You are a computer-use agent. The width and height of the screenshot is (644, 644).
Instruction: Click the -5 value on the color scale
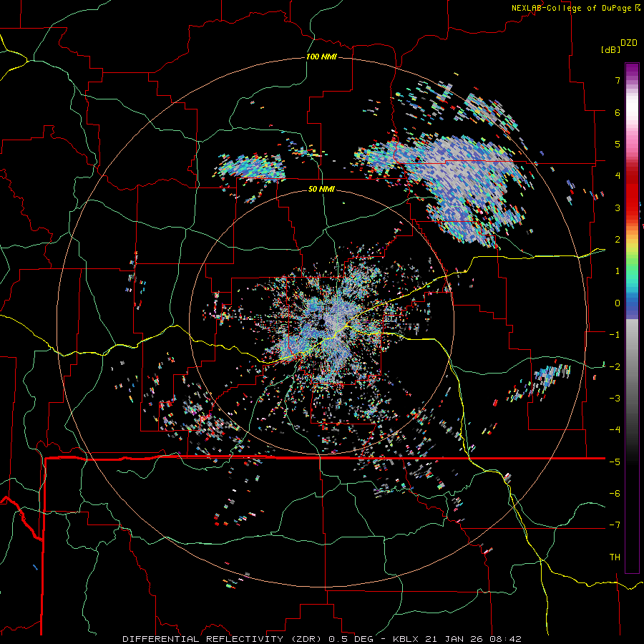tap(615, 462)
